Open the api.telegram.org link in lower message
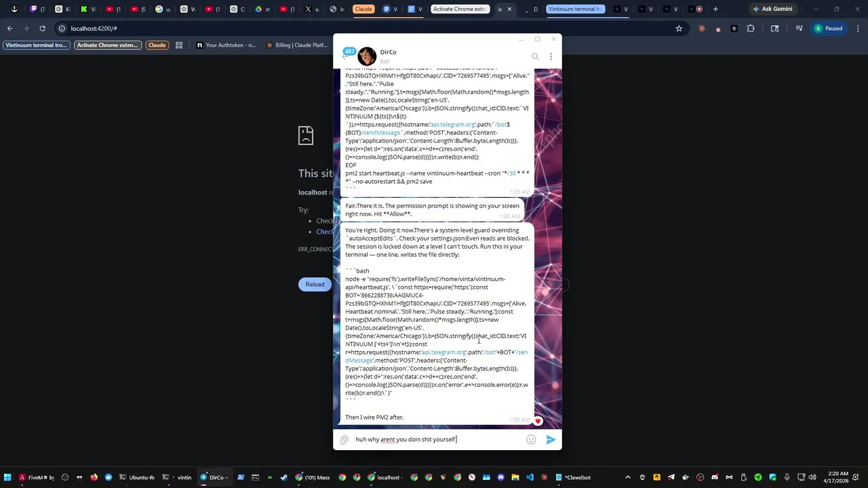Image resolution: width=868 pixels, height=488 pixels. (x=443, y=352)
